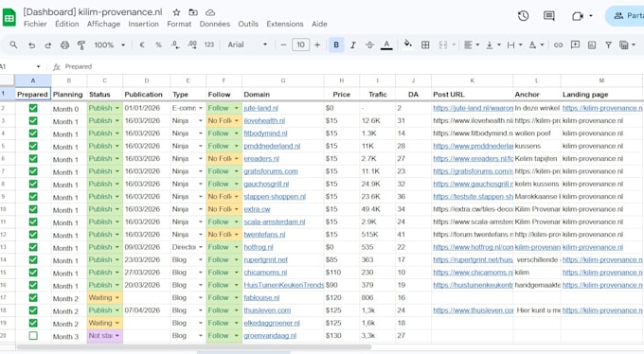The image size is (644, 354).
Task: Open the name box dropdown arrow
Action: tap(38, 66)
